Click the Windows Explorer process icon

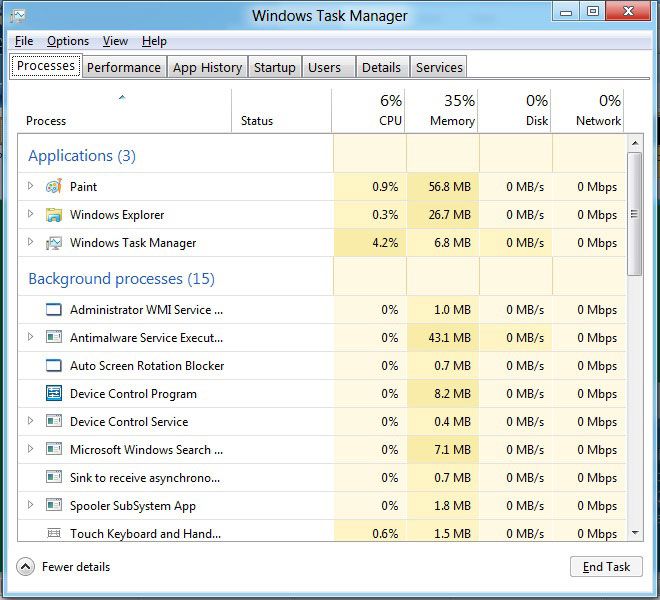click(54, 215)
